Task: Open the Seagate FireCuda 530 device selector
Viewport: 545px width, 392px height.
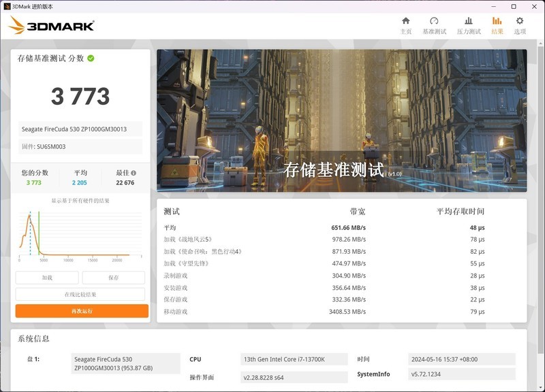Action: tap(78, 128)
